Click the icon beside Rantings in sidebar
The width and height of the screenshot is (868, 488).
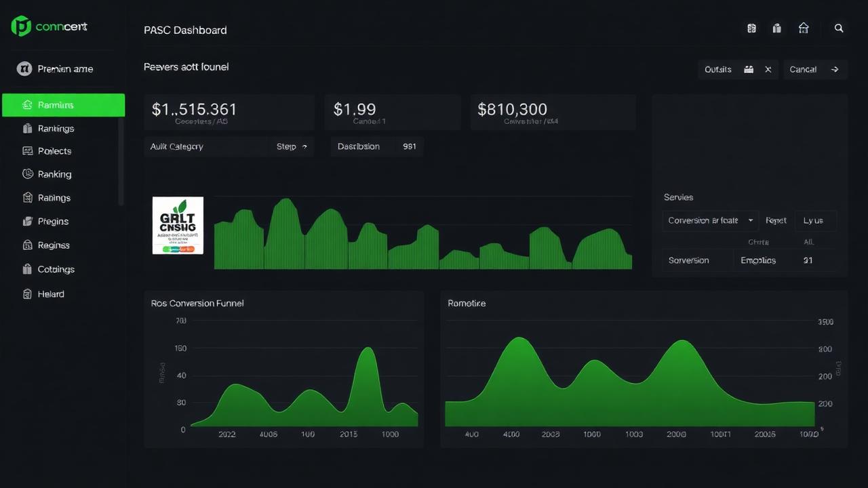pos(28,128)
